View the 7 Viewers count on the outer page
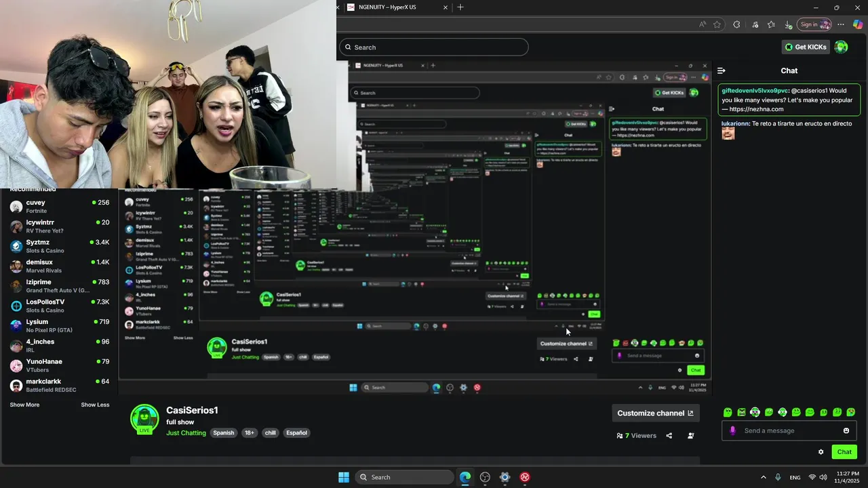Viewport: 868px width, 488px height. tap(637, 436)
